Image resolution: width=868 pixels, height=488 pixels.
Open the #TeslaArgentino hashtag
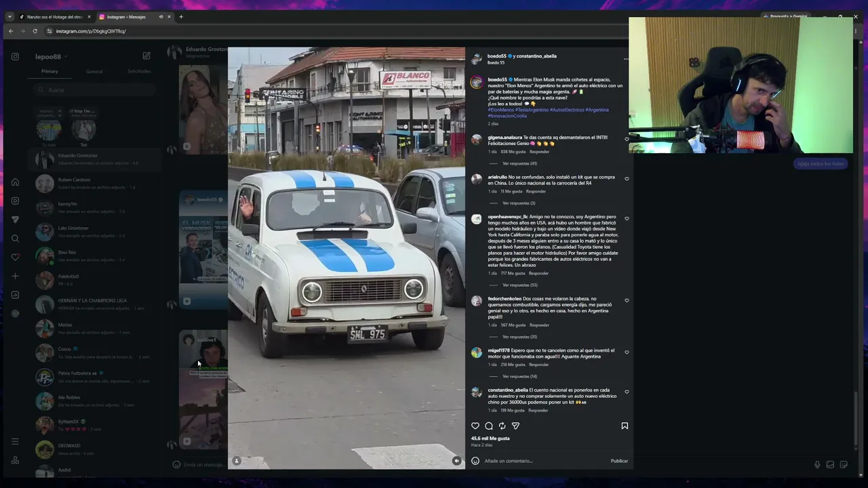(532, 110)
